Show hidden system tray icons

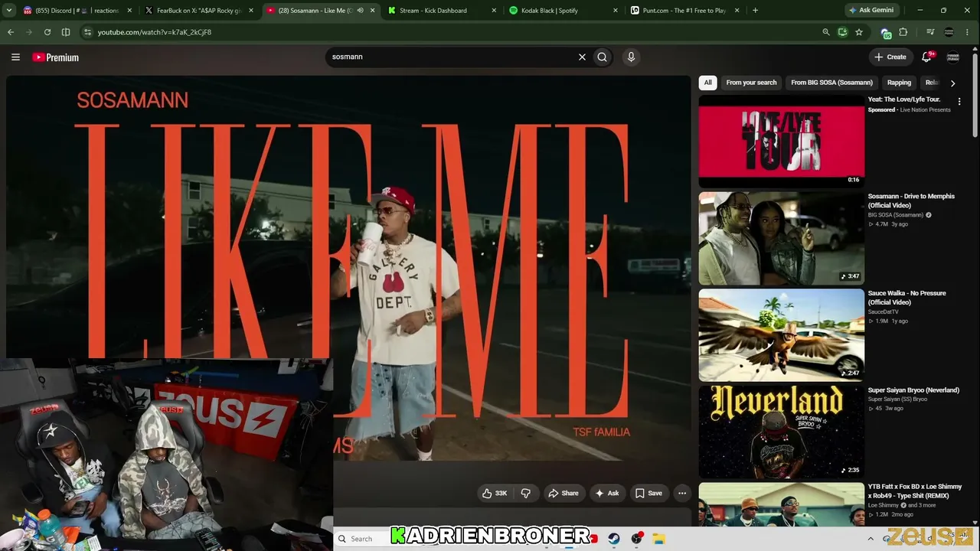870,539
